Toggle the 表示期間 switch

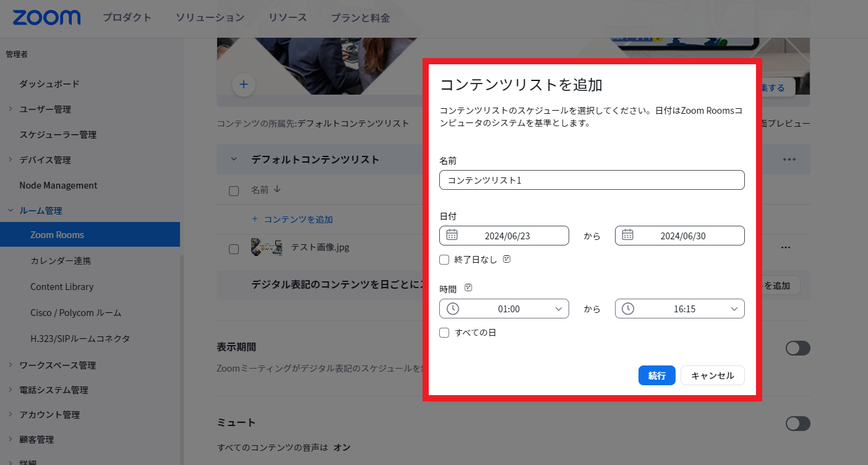(797, 348)
